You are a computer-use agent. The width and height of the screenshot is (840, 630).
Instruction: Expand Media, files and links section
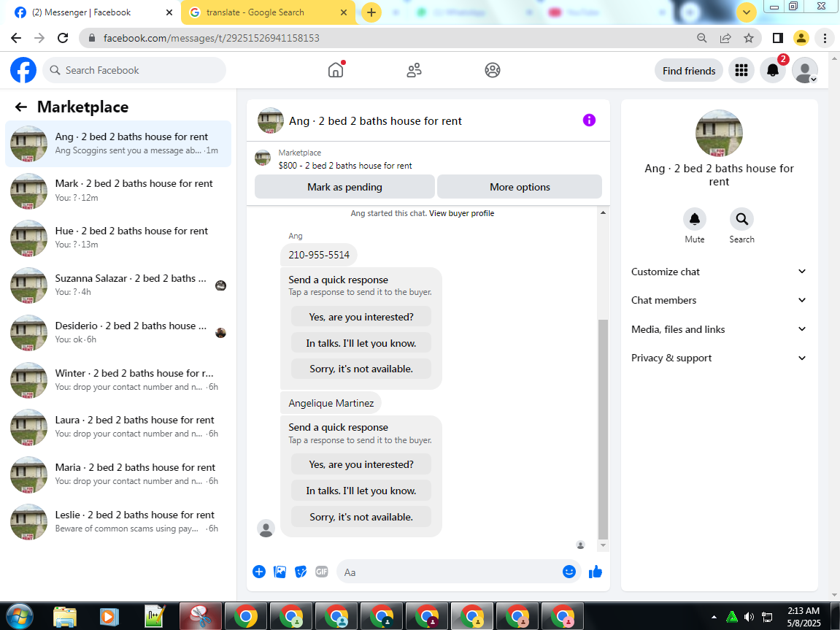pyautogui.click(x=718, y=329)
